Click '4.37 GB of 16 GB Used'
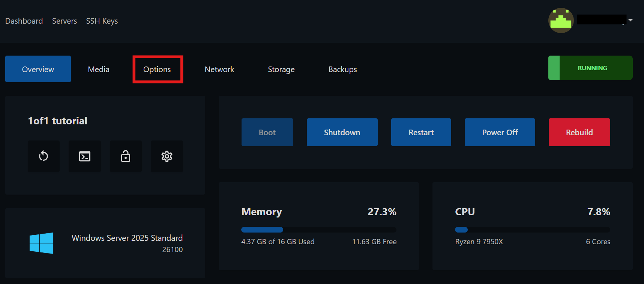Viewport: 644px width, 284px height. [x=278, y=242]
